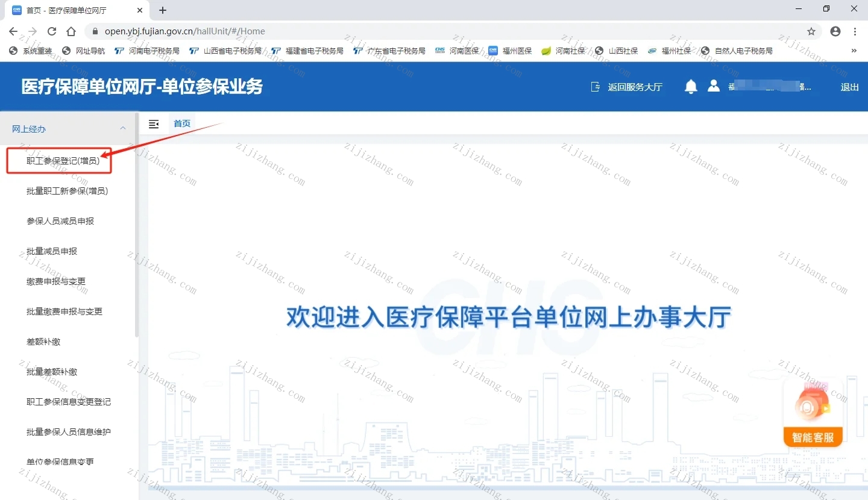
Task: Open 缴费申报与变更 menu item
Action: point(56,281)
